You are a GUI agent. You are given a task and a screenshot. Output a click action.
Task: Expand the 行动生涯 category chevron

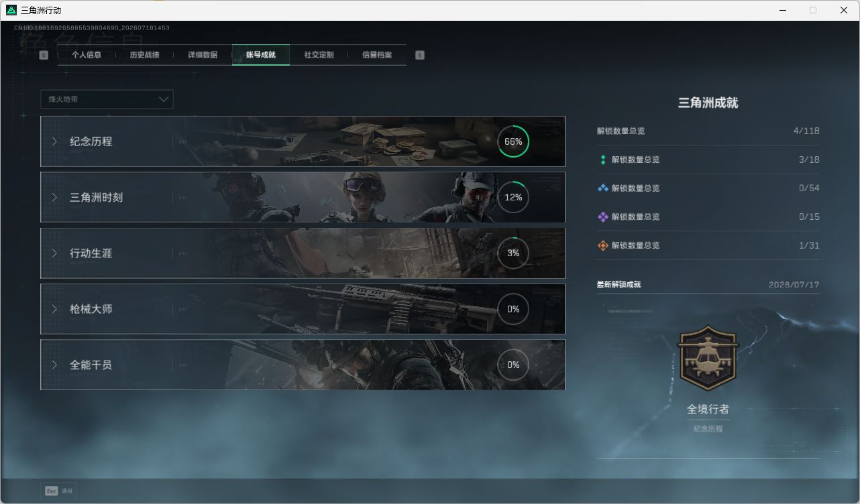point(55,253)
